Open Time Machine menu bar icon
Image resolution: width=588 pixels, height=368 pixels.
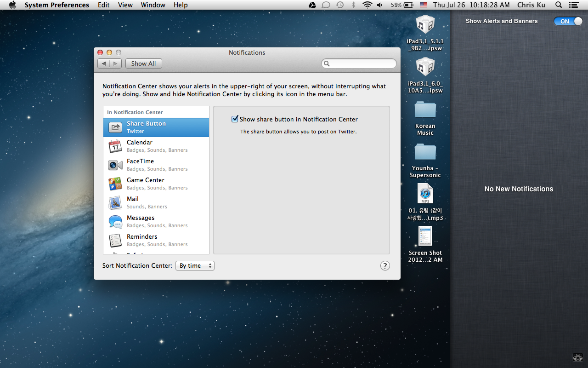coord(339,5)
